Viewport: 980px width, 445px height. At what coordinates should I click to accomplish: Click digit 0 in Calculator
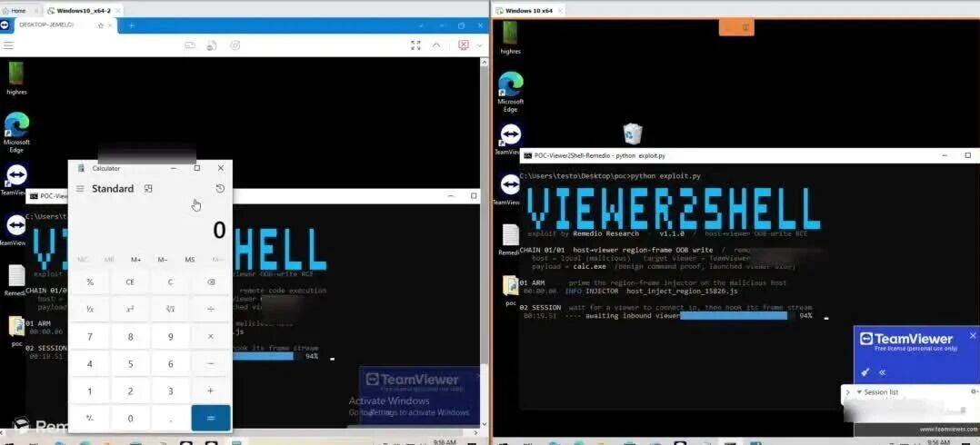coord(130,418)
